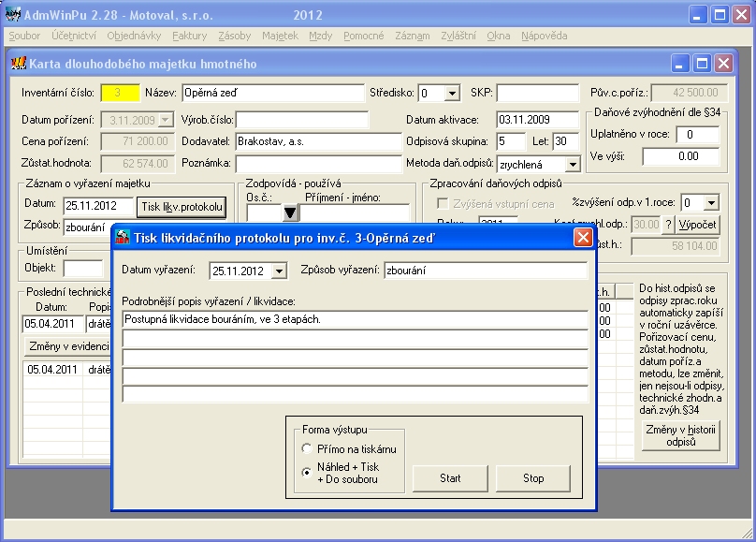Open the Faktury menu
Screen dimensions: 756x542
pos(190,36)
